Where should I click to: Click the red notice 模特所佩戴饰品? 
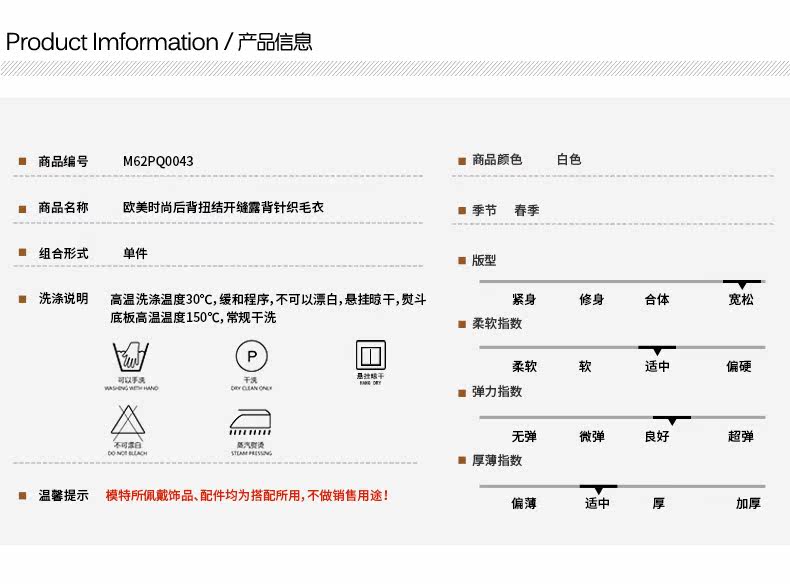247,496
